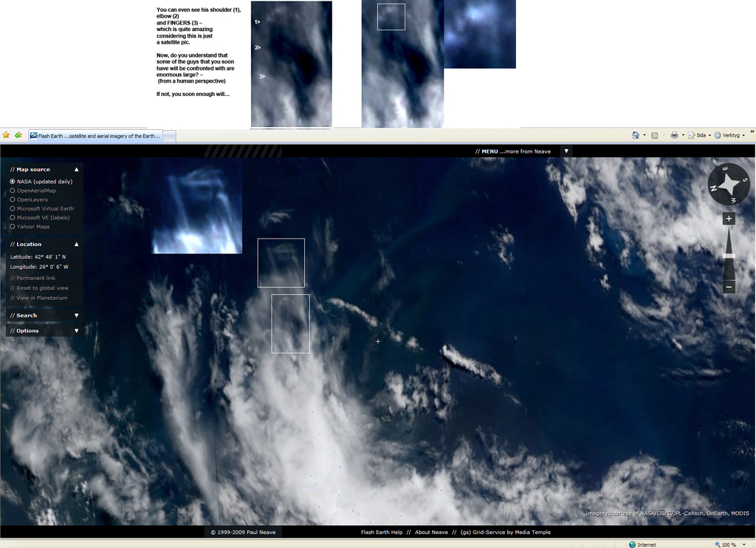Open the Verktyg tools menu
The height and width of the screenshot is (548, 756).
(x=730, y=135)
